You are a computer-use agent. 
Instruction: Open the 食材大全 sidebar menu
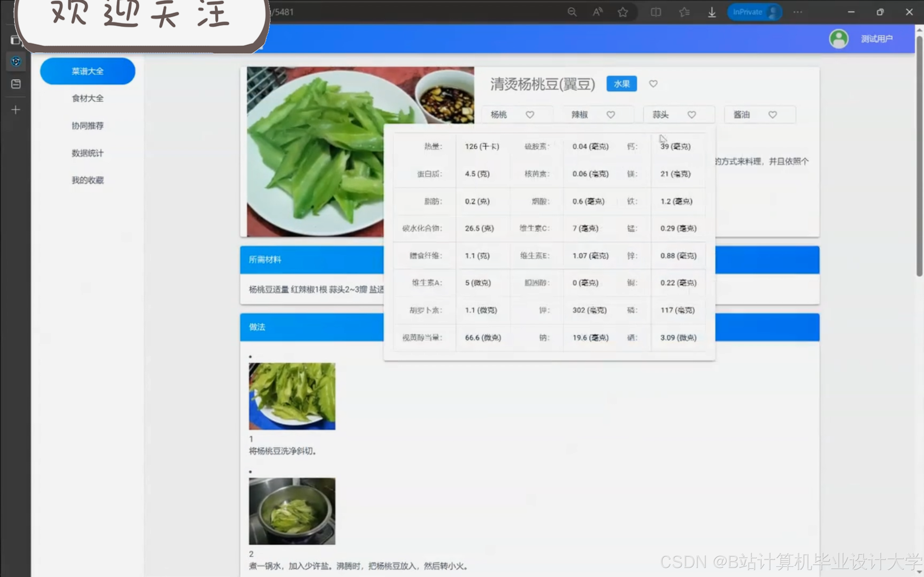[87, 99]
